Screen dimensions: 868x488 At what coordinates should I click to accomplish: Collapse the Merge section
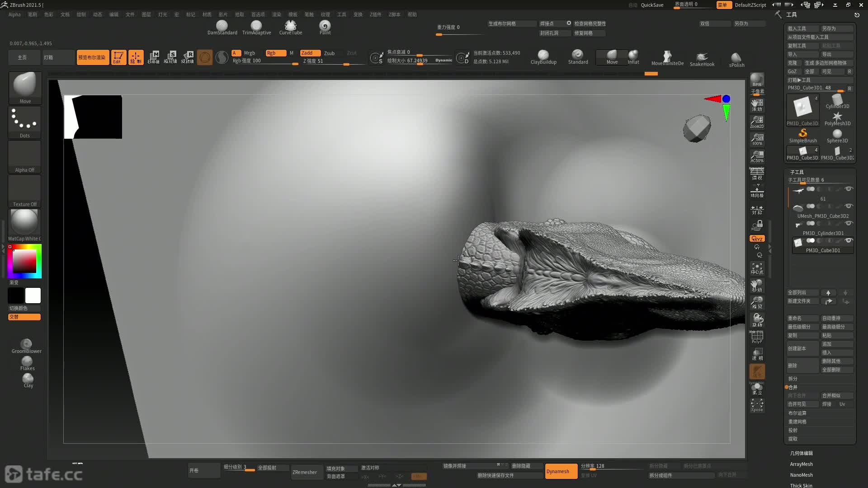pos(793,387)
